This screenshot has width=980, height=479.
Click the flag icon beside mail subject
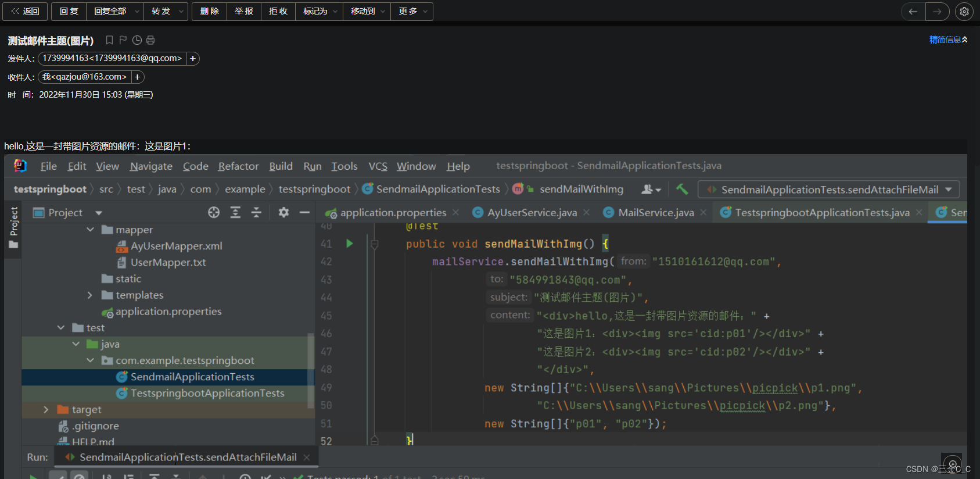(123, 40)
